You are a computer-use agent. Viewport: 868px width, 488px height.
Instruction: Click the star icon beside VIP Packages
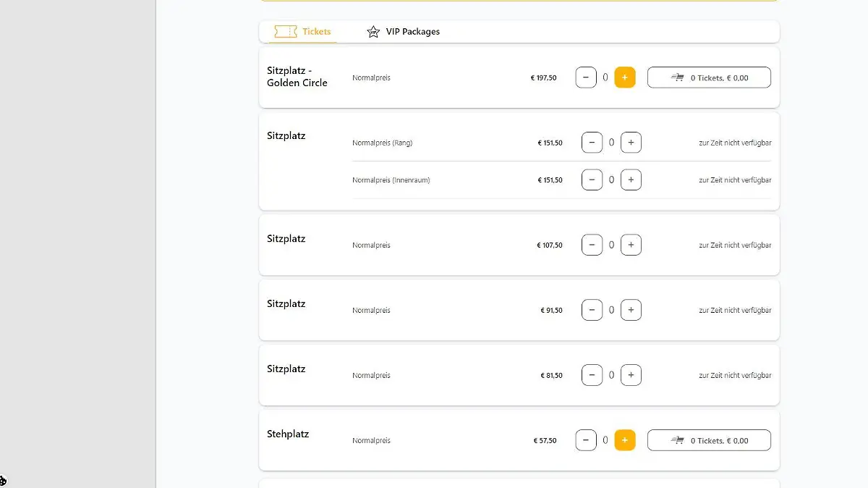coord(373,32)
